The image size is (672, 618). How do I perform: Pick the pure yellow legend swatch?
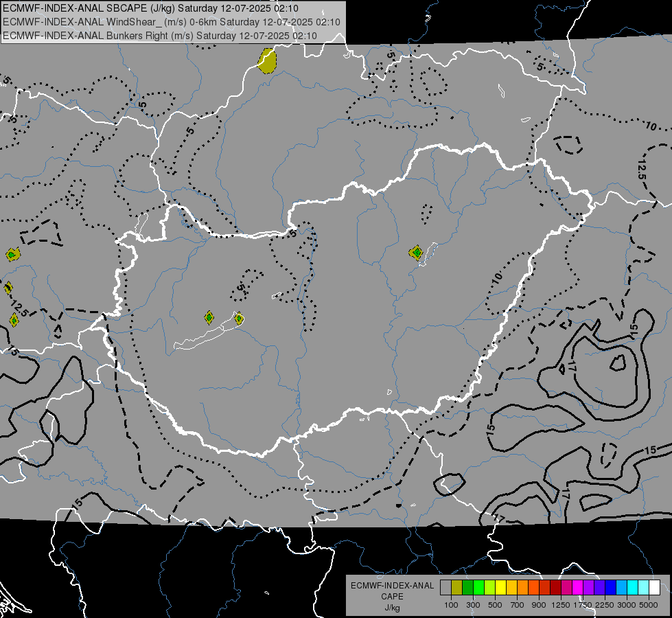[500, 588]
